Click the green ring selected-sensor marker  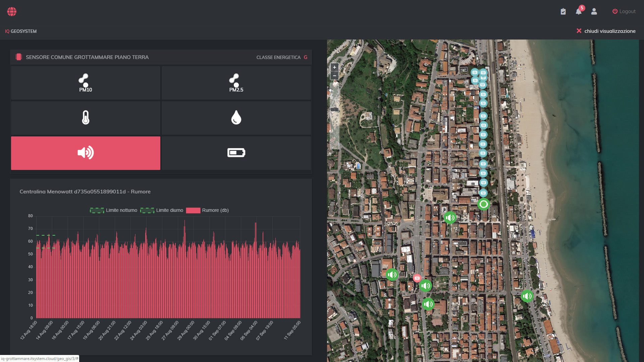coord(484,204)
